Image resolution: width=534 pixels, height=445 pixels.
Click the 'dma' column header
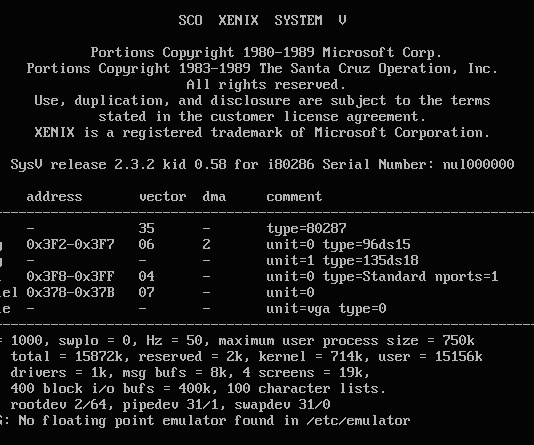coord(214,196)
